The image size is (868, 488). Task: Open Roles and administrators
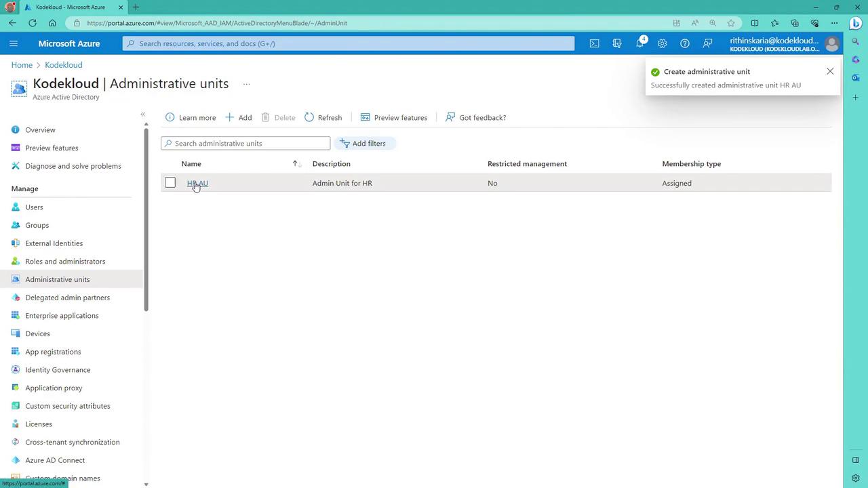coord(65,261)
